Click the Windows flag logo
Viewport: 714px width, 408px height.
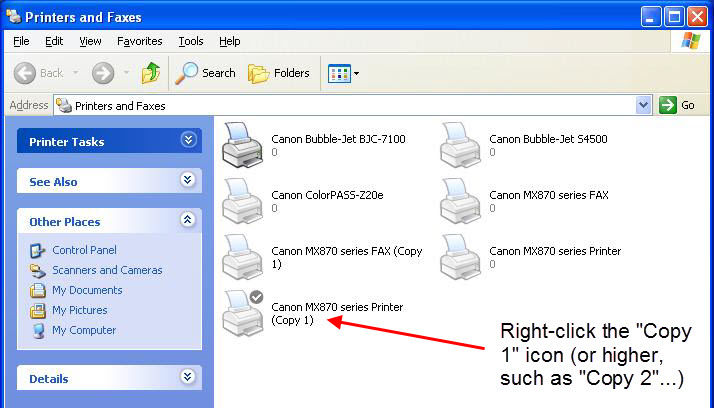point(690,41)
